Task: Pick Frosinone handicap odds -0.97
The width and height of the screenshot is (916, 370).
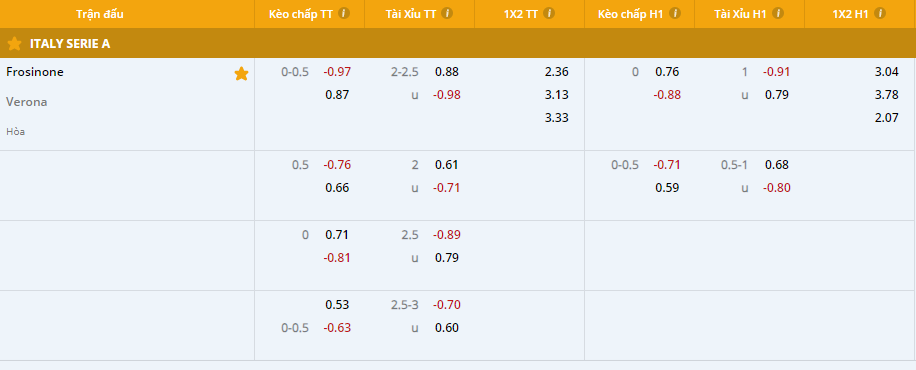Action: click(337, 72)
